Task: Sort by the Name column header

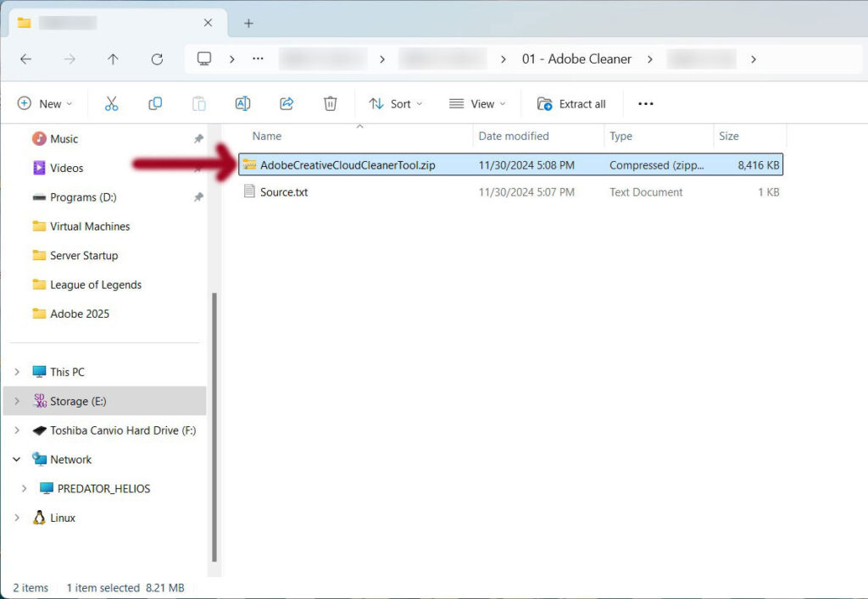Action: (x=267, y=136)
